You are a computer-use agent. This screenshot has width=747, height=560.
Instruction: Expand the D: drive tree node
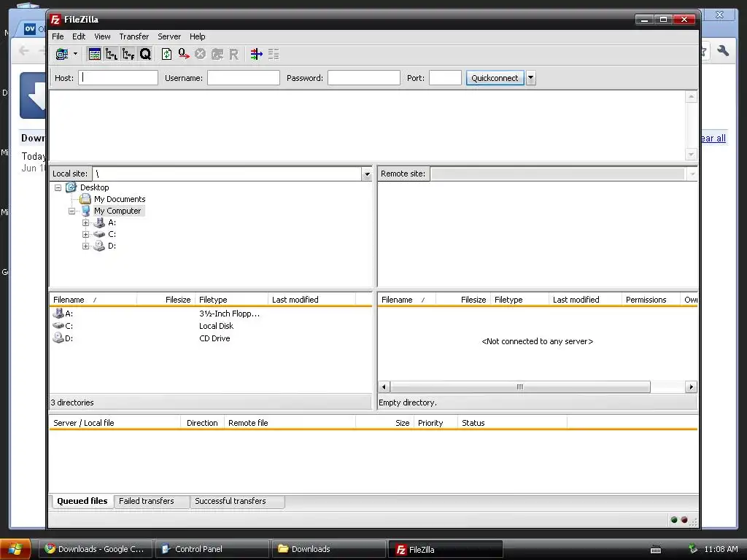pos(86,246)
